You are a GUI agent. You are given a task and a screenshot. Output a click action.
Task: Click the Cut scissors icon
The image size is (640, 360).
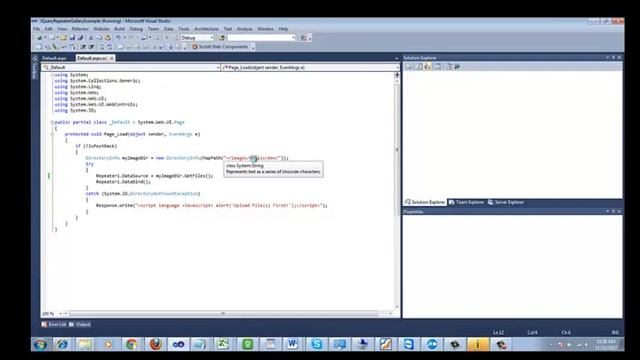pyautogui.click(x=91, y=38)
